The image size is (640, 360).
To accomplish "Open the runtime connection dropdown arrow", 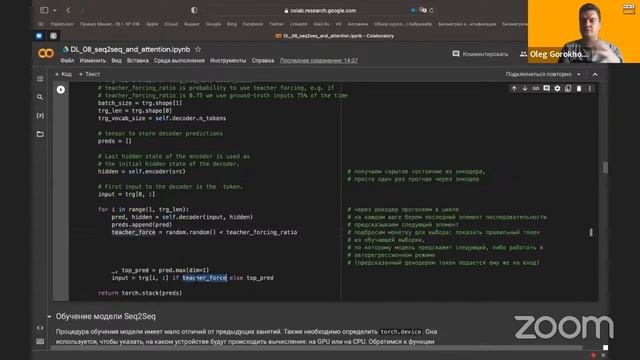I will tap(579, 74).
